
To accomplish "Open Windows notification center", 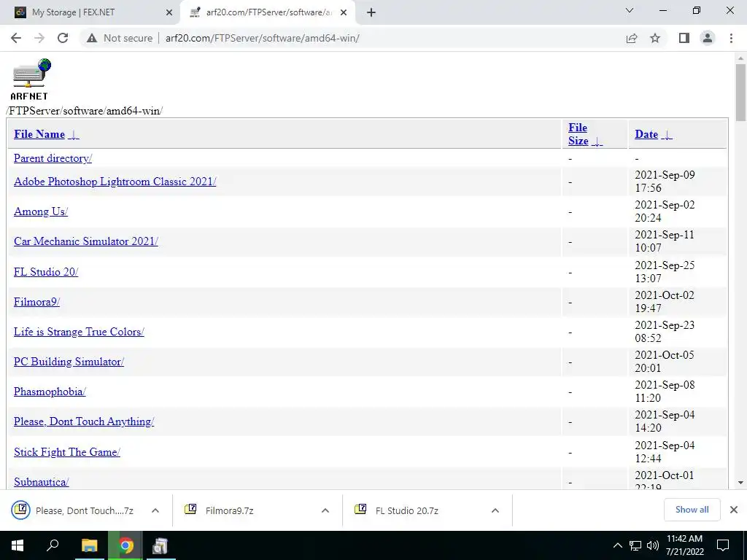I will click(x=723, y=545).
